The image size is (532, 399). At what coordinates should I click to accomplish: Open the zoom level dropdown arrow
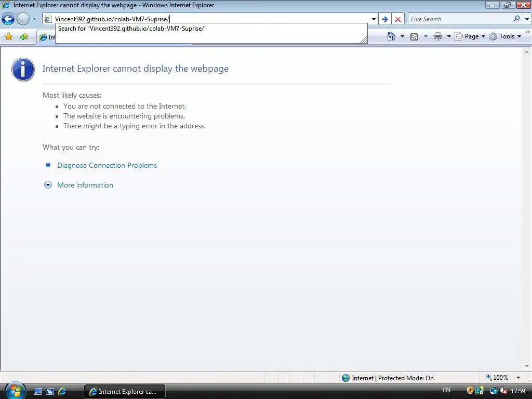coord(518,378)
